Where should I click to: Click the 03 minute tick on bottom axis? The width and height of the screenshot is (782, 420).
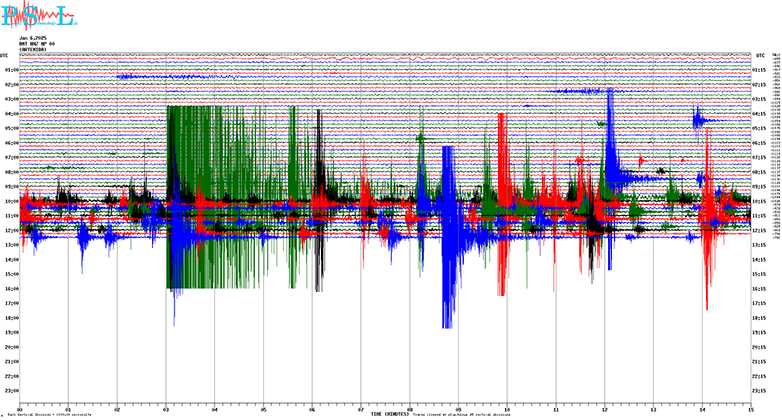tap(166, 408)
